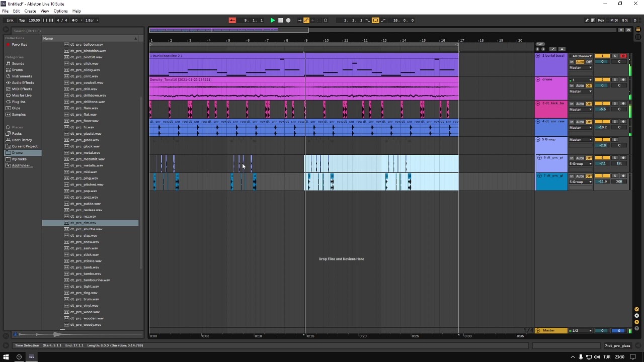644x362 pixels.
Task: Toggle Optimize Arrangement Height H button
Action: [621, 30]
